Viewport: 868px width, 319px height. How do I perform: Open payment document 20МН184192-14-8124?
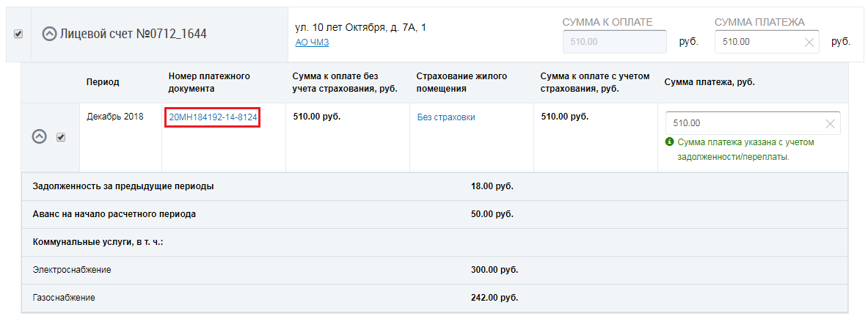click(x=213, y=117)
